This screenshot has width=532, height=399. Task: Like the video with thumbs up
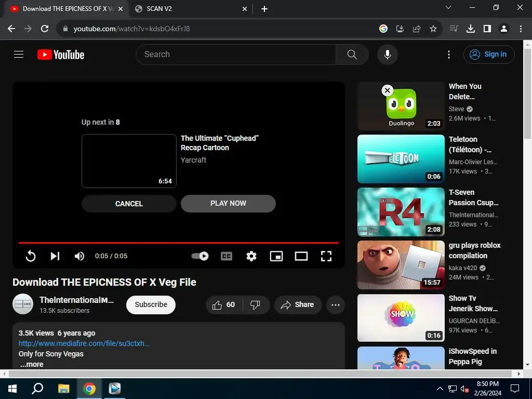point(224,304)
